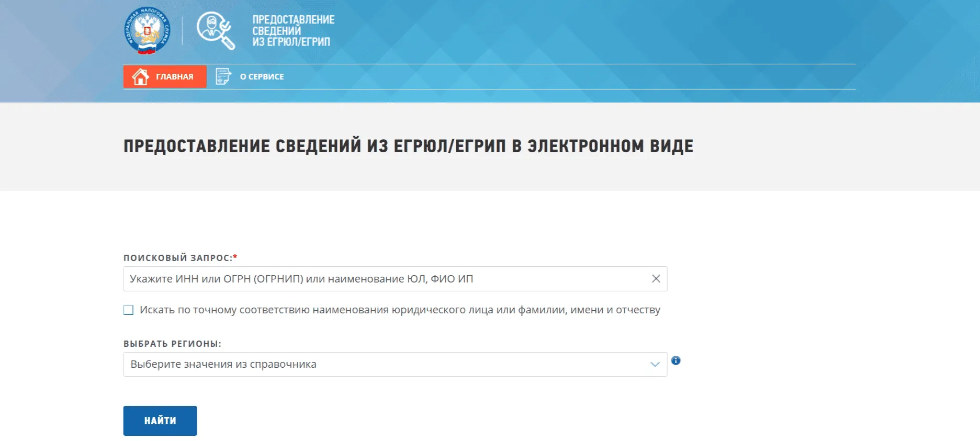Click the 'ВЫБРАТЬ РЕГИОНЫ' field label
Screen dimensions: 980x441
(172, 344)
